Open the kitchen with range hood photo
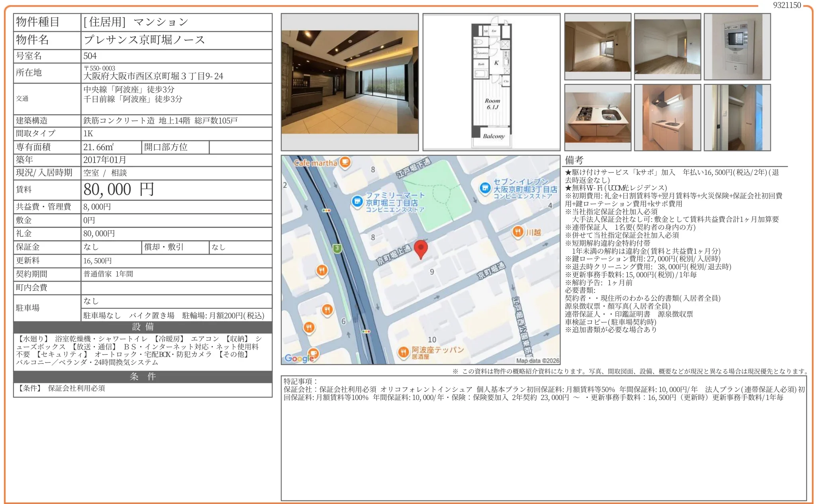This screenshot has width=819, height=504. click(x=667, y=118)
